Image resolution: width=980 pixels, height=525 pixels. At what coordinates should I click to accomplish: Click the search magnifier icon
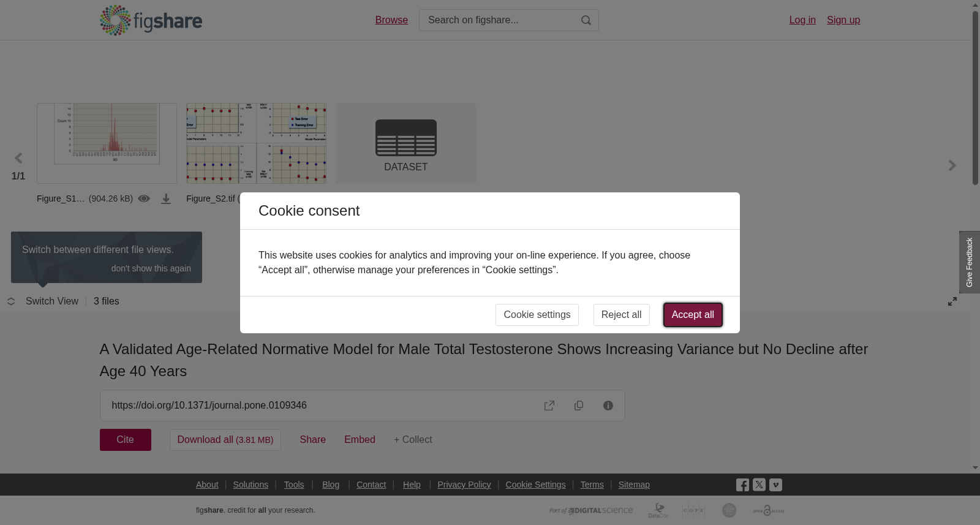(x=586, y=20)
